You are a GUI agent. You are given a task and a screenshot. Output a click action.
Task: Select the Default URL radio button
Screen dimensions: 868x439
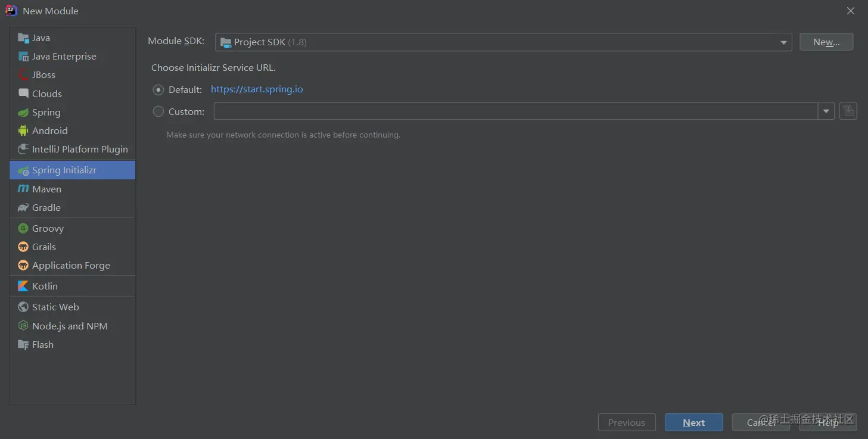click(158, 90)
